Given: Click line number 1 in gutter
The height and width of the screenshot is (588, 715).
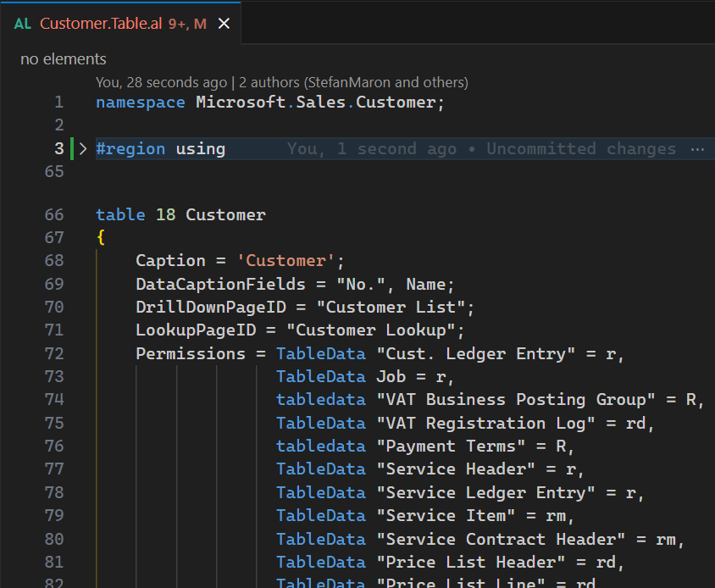Looking at the screenshot, I should point(58,103).
